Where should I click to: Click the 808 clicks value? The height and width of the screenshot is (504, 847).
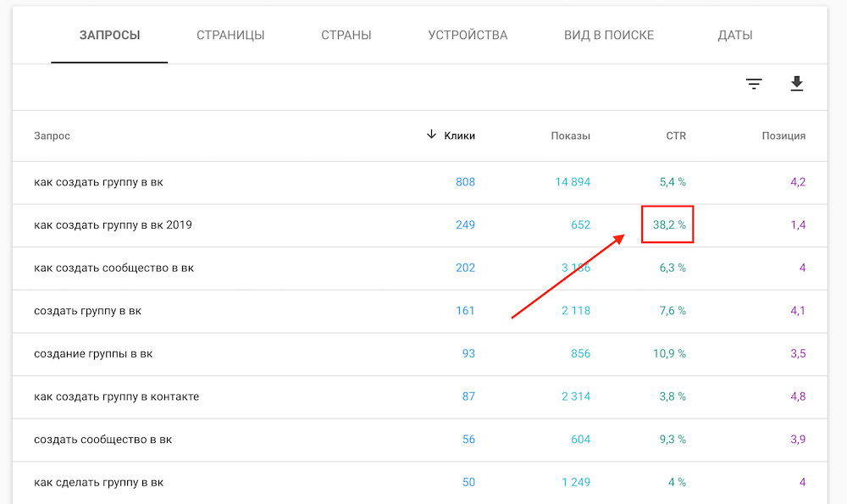pyautogui.click(x=465, y=181)
